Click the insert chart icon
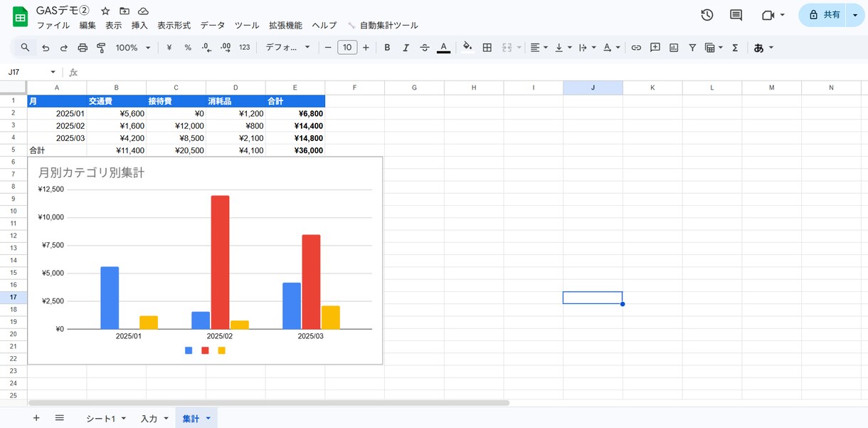This screenshot has width=868, height=428. click(674, 48)
